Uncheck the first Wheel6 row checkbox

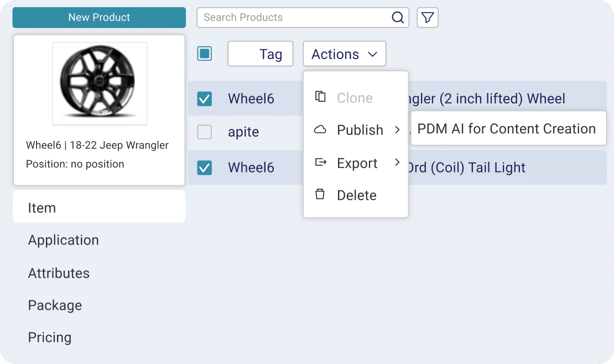(x=205, y=99)
